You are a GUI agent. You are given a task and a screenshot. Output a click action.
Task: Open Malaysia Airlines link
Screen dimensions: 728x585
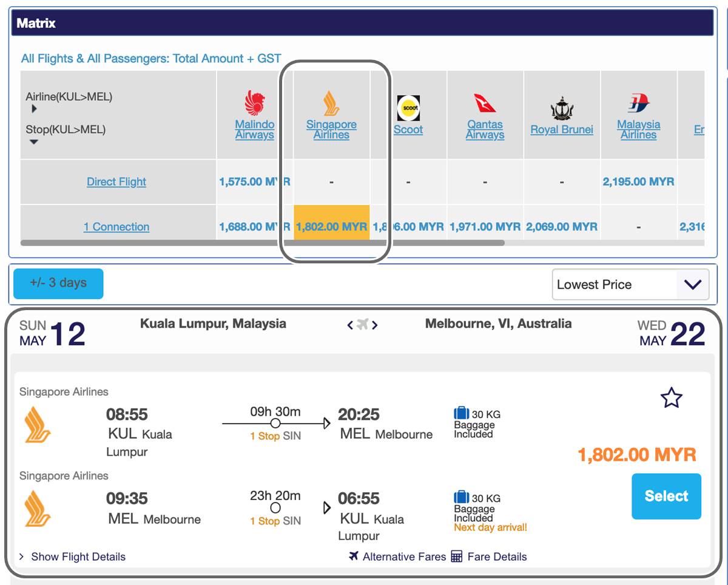pos(638,129)
